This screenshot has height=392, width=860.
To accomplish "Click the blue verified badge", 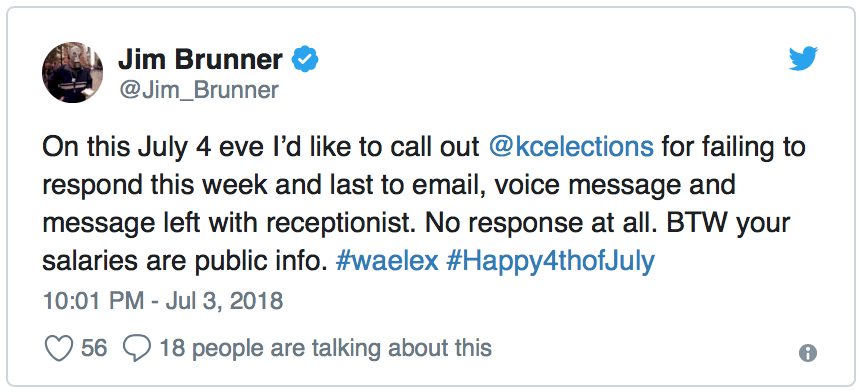I will 305,60.
